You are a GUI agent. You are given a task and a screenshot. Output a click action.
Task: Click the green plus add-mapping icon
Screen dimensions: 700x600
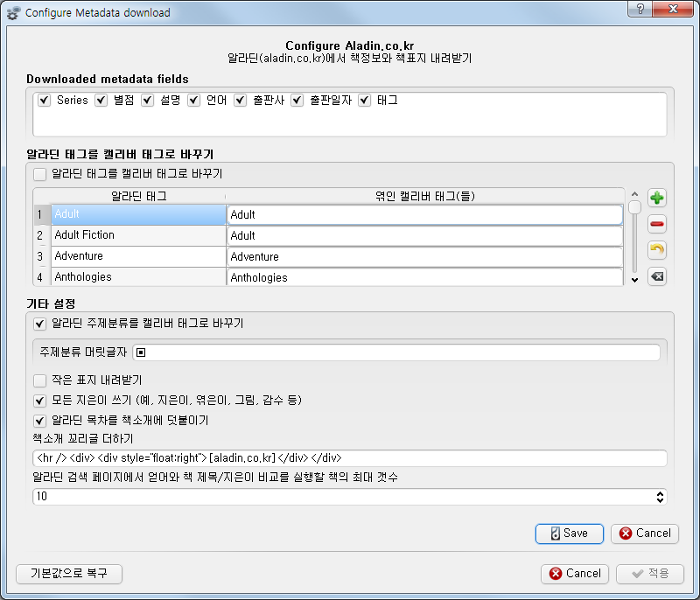(657, 198)
